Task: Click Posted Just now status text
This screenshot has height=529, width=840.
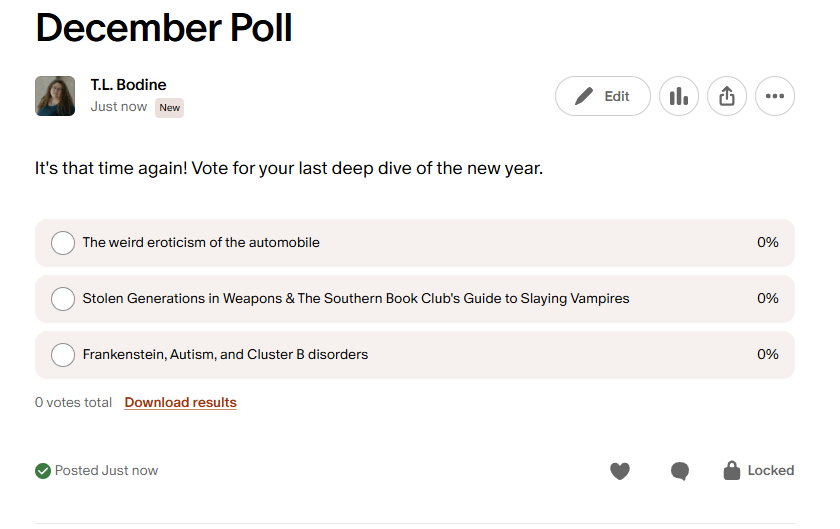Action: [106, 471]
